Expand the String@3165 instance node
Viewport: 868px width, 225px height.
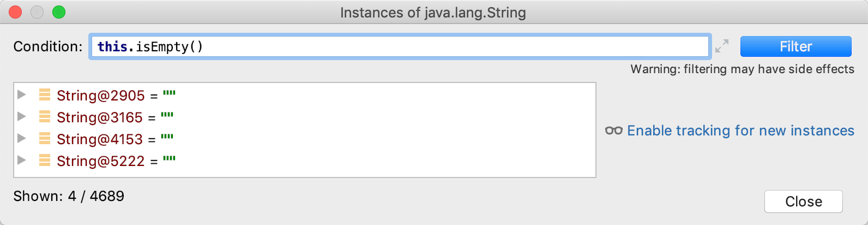coord(22,116)
